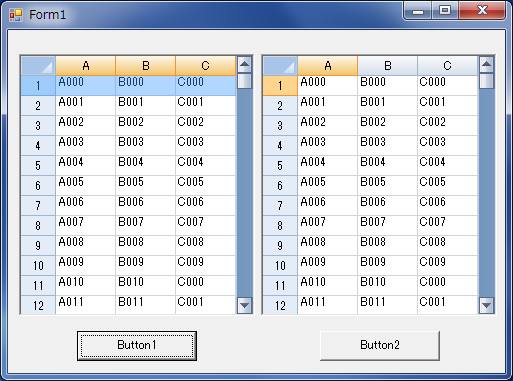Select column C header in the left grid

tap(205, 66)
